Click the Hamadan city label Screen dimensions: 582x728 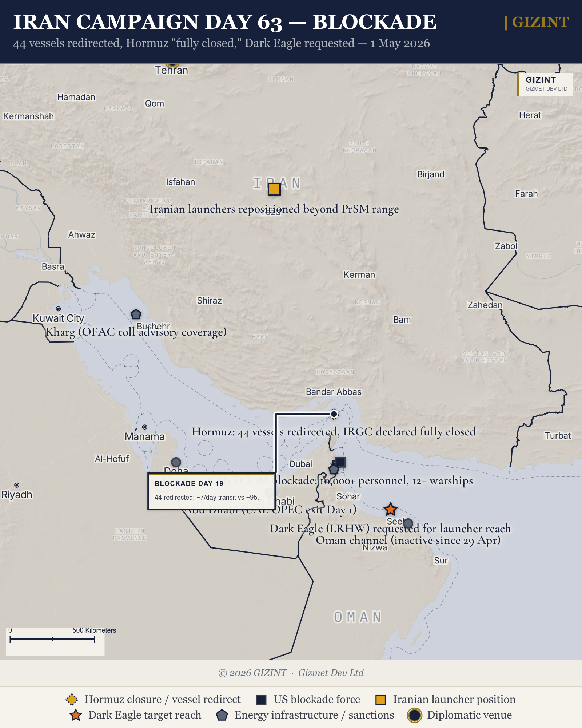pyautogui.click(x=76, y=97)
